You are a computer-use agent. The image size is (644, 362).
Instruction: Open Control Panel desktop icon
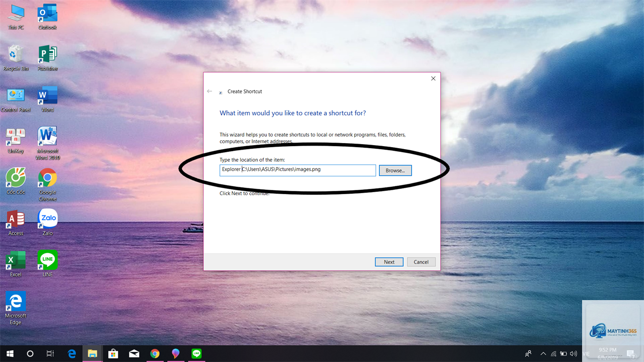click(16, 100)
